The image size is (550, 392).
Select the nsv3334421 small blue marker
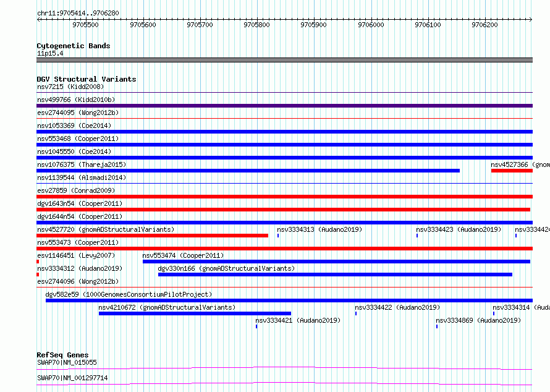(256, 326)
